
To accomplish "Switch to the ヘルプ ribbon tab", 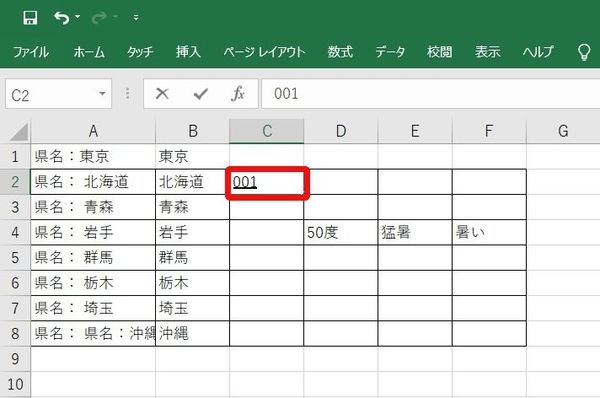I will pos(538,51).
